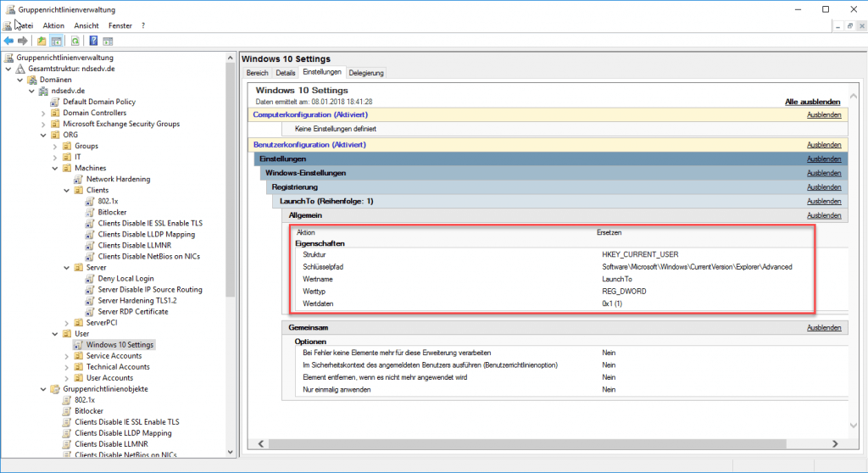The image size is (868, 473).
Task: Switch to the Bereich tab
Action: point(257,73)
